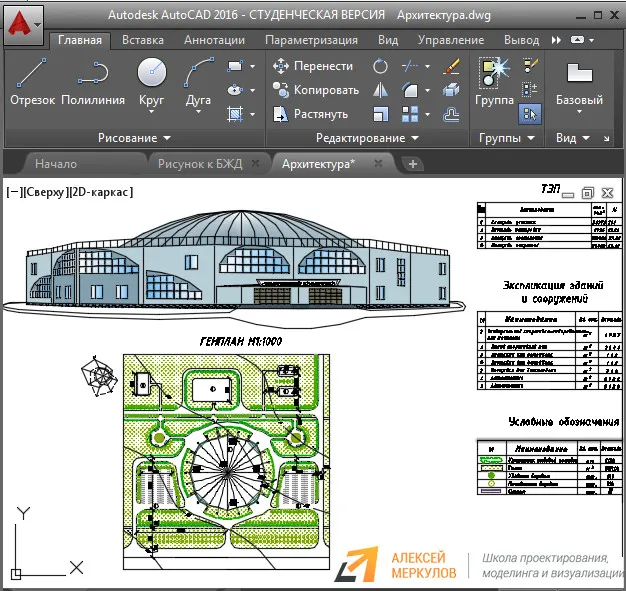Open the hatch tool dropdown arrow
Image resolution: width=626 pixels, height=591 pixels.
[x=252, y=114]
